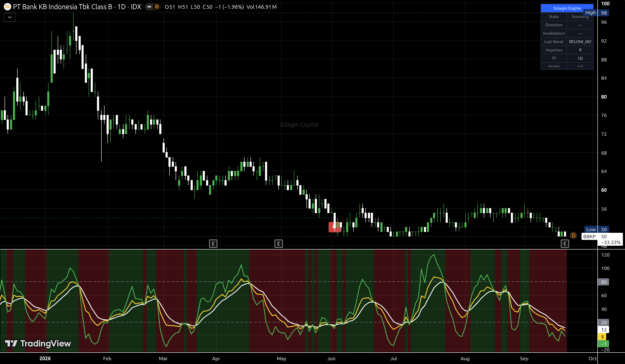Click the 'Mar' label on time axis
The image size is (625, 364).
pyautogui.click(x=163, y=359)
